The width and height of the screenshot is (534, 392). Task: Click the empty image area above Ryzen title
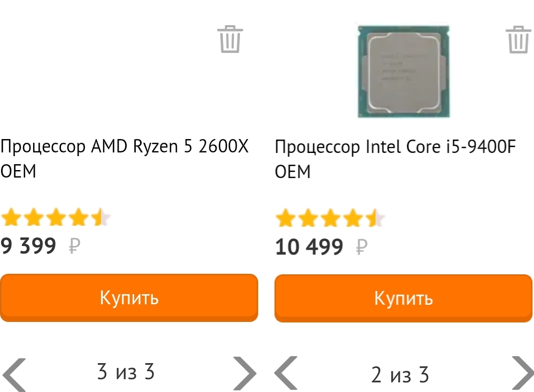(107, 70)
